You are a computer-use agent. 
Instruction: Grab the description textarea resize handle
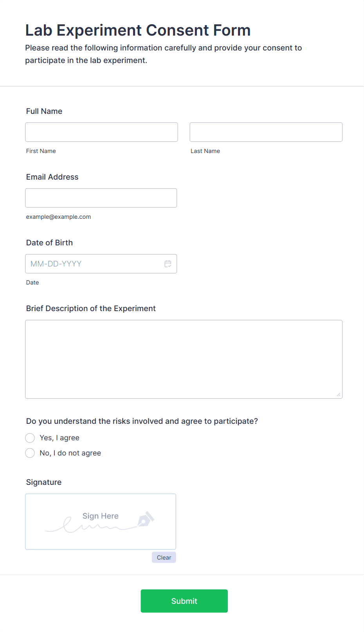tap(338, 394)
